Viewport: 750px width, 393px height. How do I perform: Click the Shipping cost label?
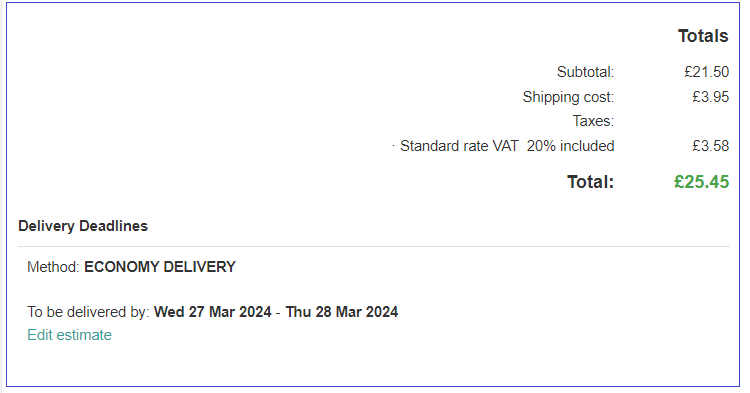pos(568,97)
